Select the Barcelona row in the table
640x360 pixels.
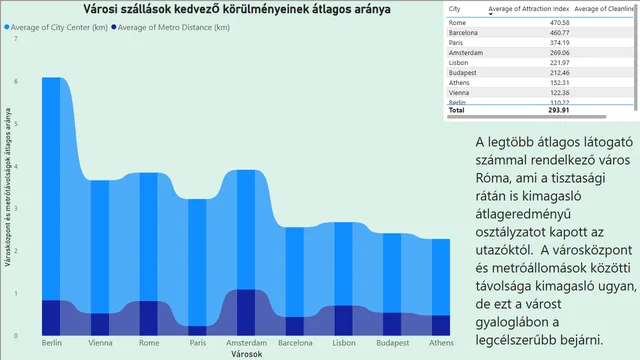(x=540, y=33)
